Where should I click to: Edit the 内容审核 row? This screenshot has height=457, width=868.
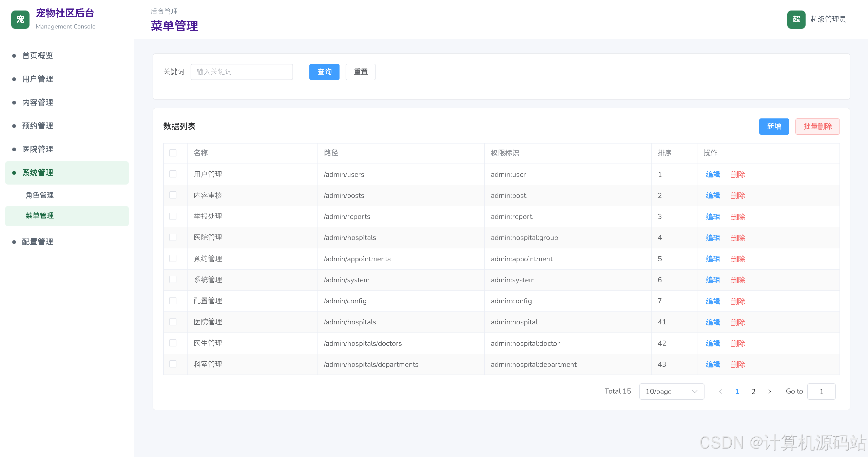713,195
